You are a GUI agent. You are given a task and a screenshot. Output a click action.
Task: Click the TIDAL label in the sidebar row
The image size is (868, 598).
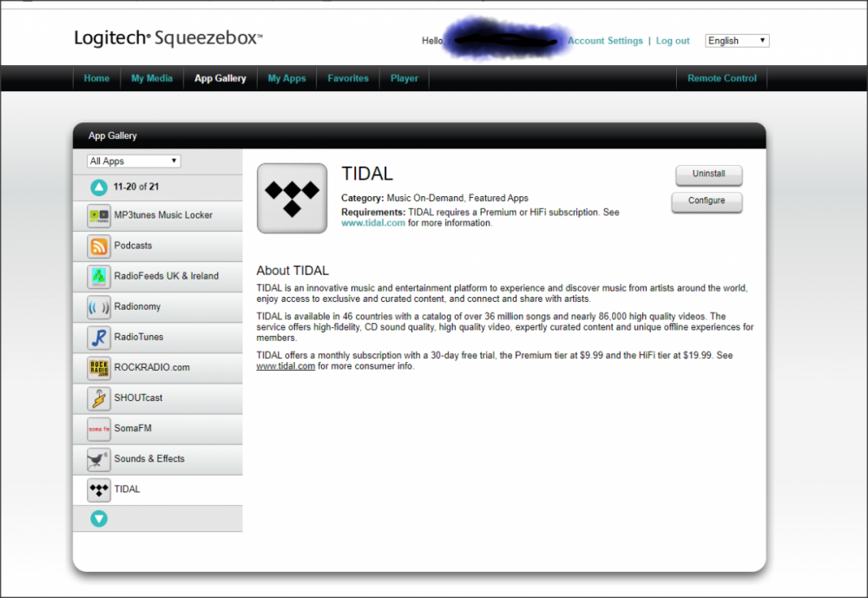(127, 490)
